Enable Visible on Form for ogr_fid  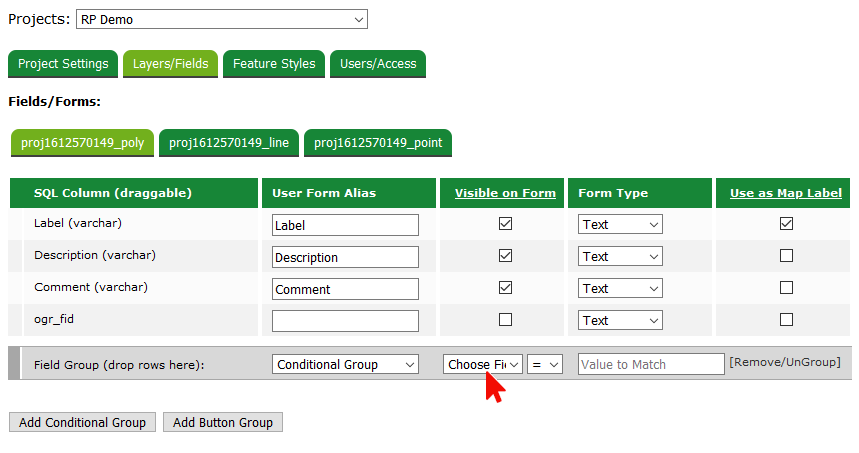(x=505, y=320)
